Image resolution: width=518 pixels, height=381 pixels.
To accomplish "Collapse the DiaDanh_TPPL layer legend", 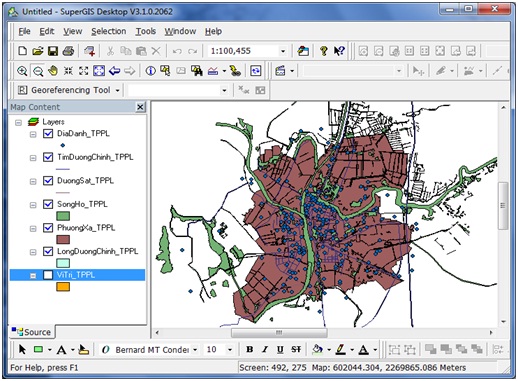I will [33, 134].
